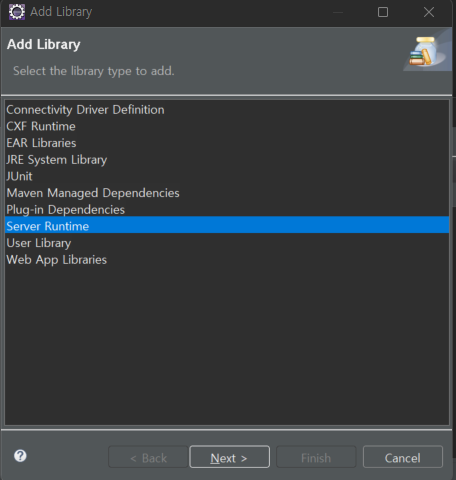Screen dimensions: 456x480
Task: Click the Eclipse icon in title bar
Action: click(17, 12)
